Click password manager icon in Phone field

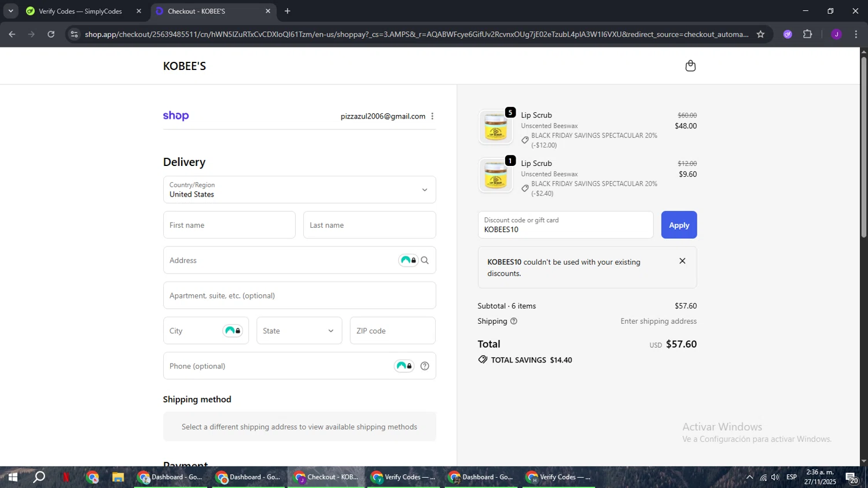click(404, 366)
